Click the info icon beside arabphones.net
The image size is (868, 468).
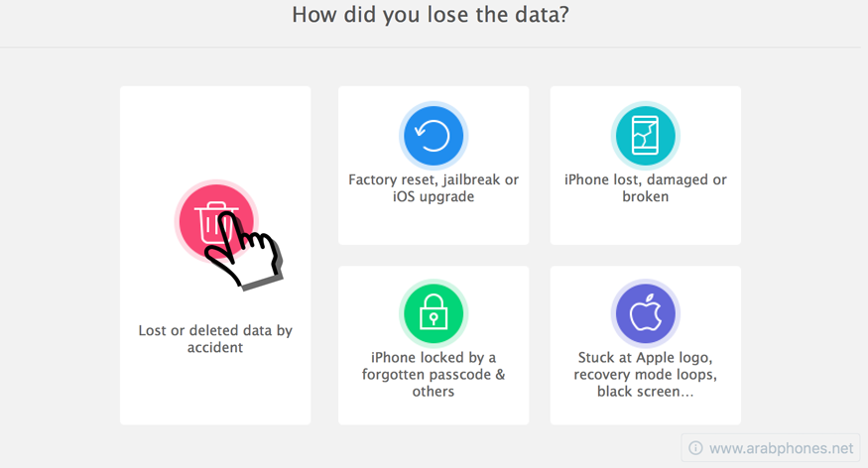(695, 448)
